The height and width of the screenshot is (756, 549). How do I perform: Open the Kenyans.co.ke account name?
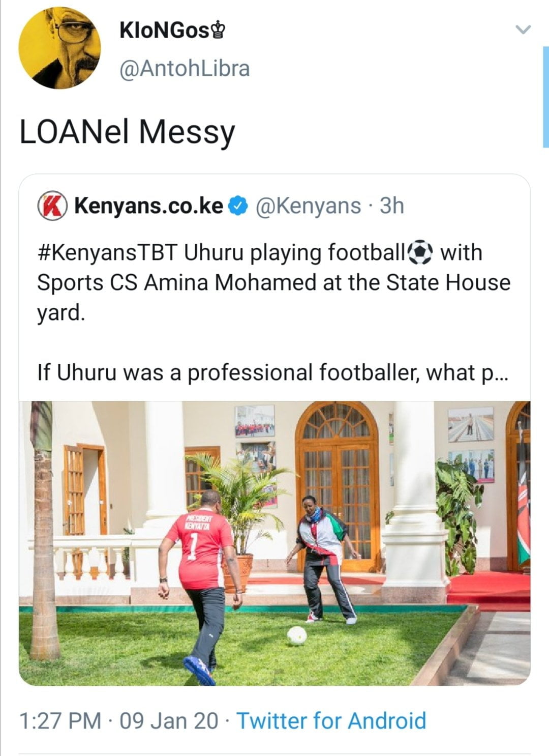point(149,206)
